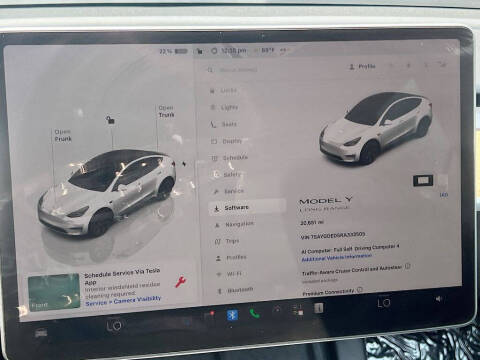This screenshot has width=480, height=360.
Task: Tap the Profiles person icon in menu
Action: [218, 258]
